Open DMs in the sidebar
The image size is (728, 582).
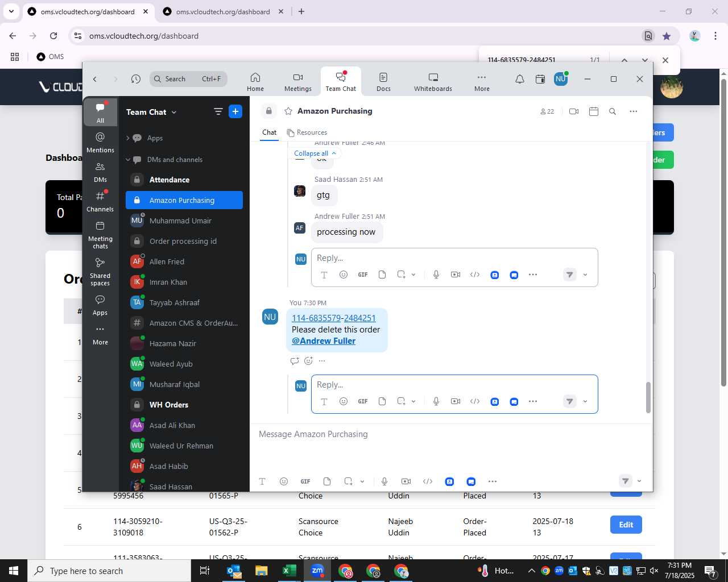point(100,172)
